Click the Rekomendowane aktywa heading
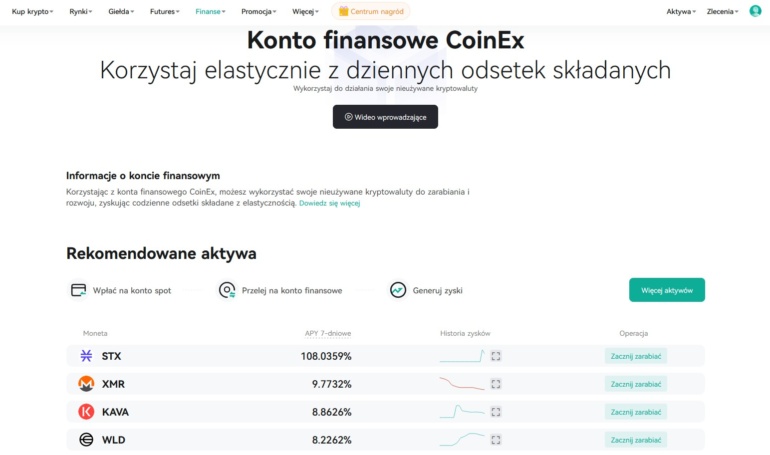 (x=161, y=253)
